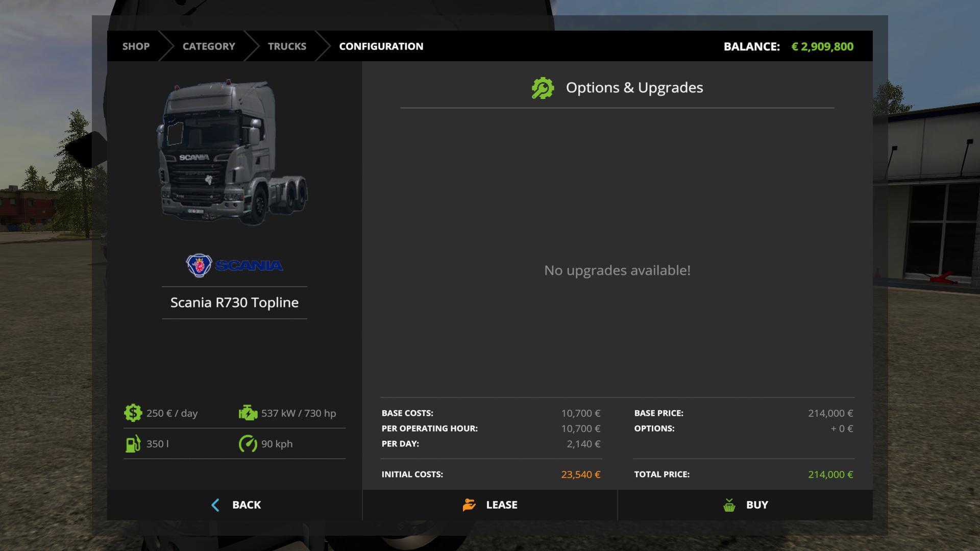Click the green account balance amount

click(822, 47)
